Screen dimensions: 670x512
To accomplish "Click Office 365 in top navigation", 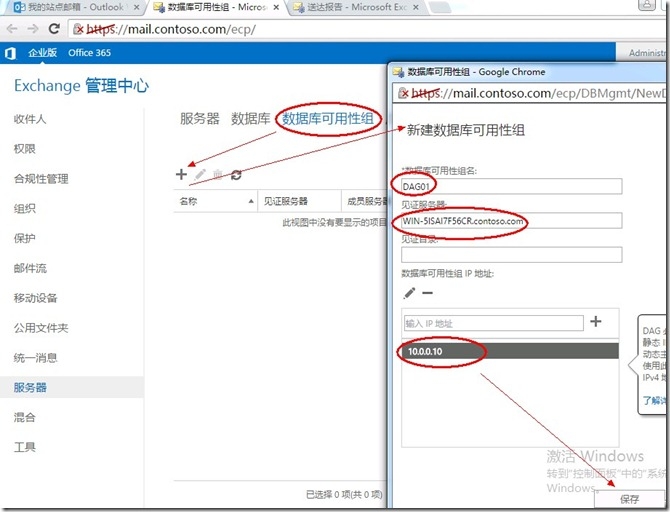I will [x=89, y=53].
